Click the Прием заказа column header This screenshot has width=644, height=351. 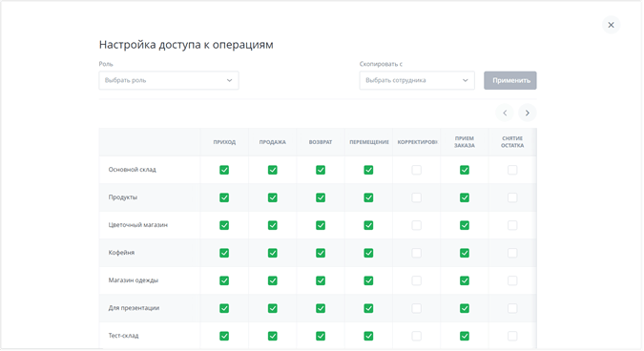pyautogui.click(x=465, y=142)
